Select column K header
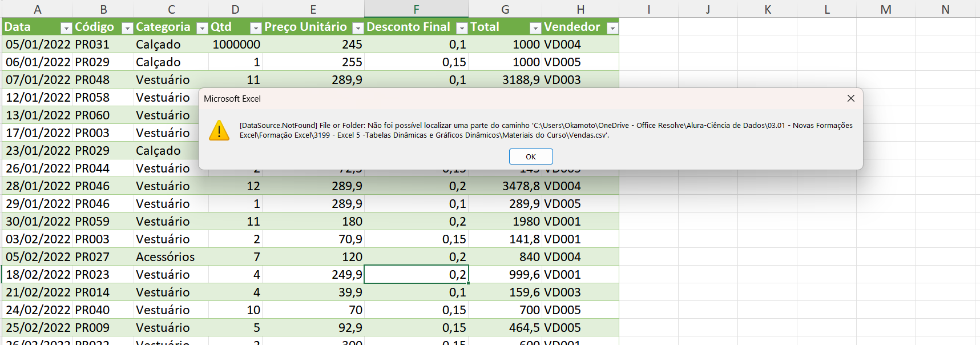This screenshot has height=345, width=980. pos(767,9)
